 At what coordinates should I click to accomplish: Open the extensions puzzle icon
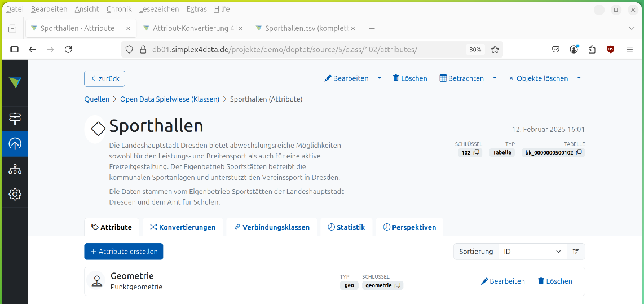click(x=592, y=49)
